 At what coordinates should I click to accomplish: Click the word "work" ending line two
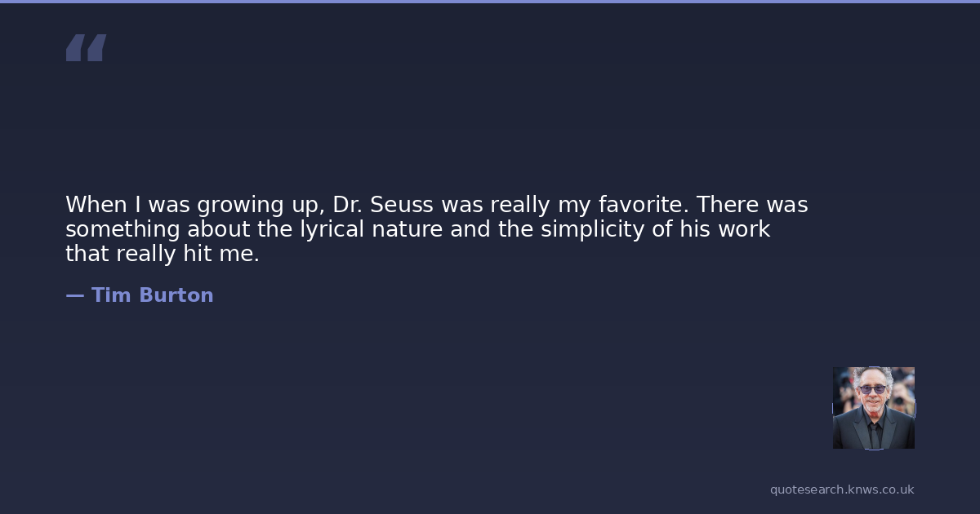[743, 229]
